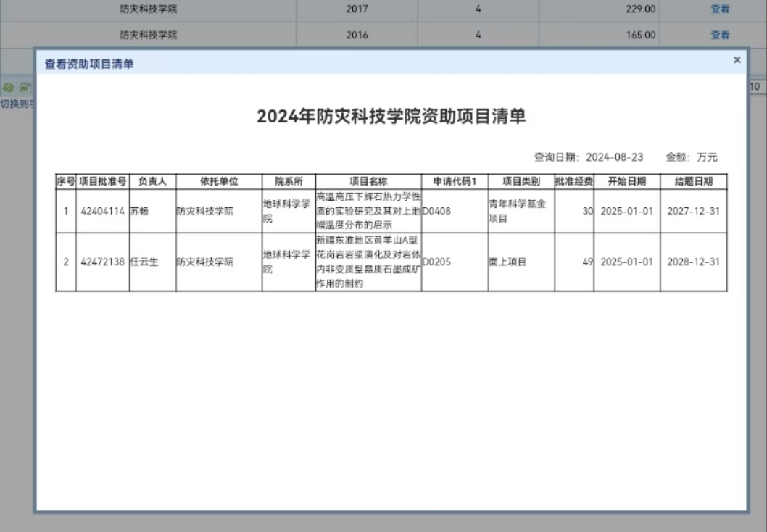The image size is (767, 532).
Task: Click the green icon left of the dialog
Action: tap(8, 87)
